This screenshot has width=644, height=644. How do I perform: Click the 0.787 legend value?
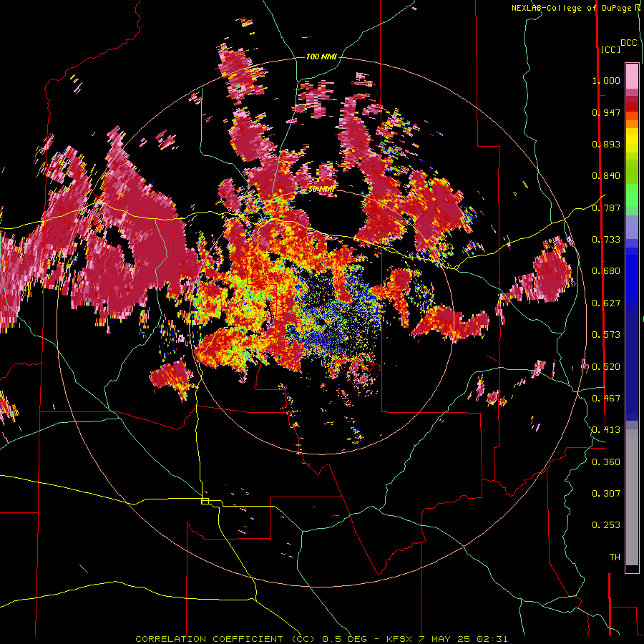pyautogui.click(x=606, y=208)
